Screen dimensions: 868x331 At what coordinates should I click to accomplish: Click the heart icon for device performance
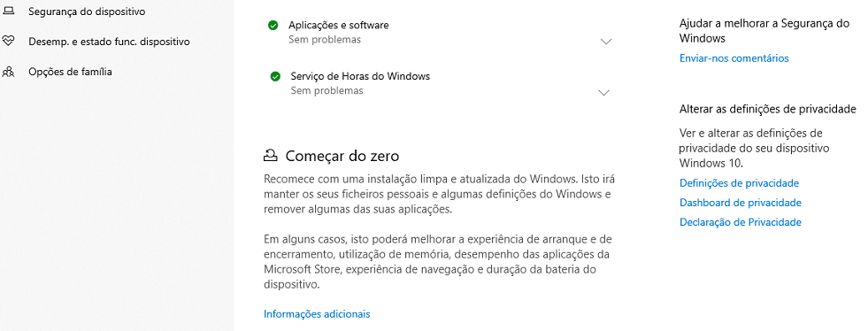coord(8,42)
